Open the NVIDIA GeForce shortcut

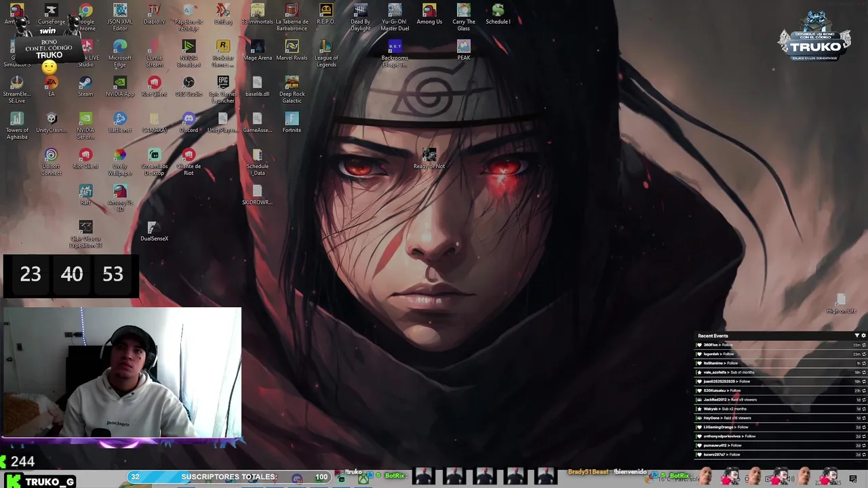[x=85, y=125]
